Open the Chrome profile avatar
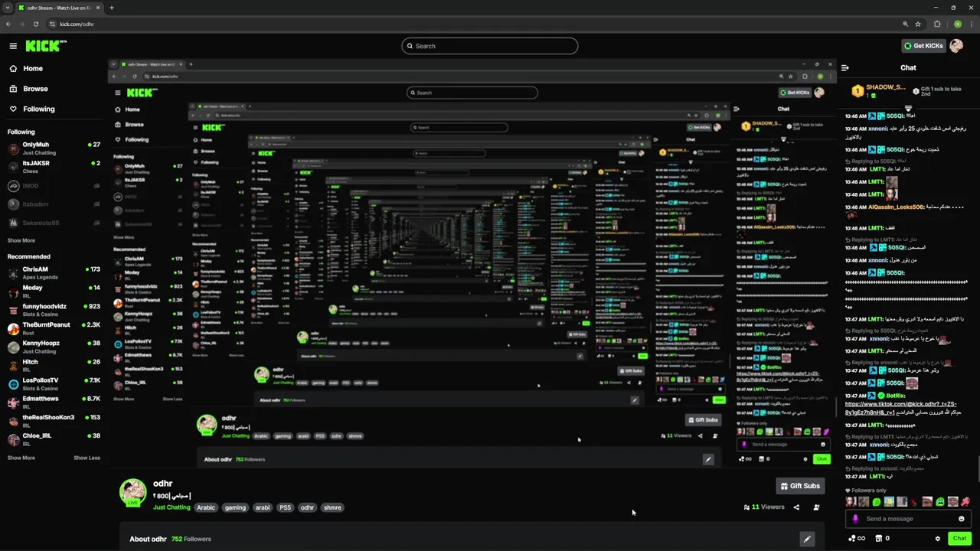 pos(958,24)
